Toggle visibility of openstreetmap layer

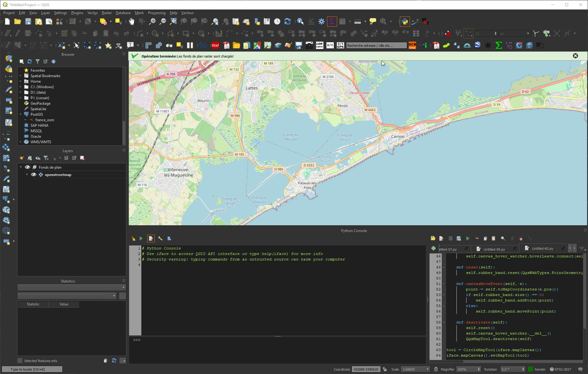tap(34, 174)
